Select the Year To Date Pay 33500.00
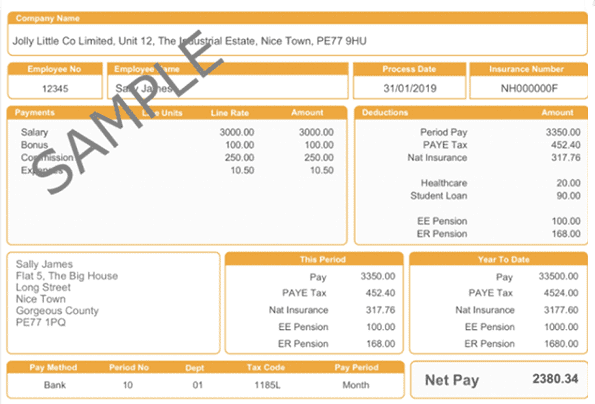The image size is (595, 404). pyautogui.click(x=558, y=276)
